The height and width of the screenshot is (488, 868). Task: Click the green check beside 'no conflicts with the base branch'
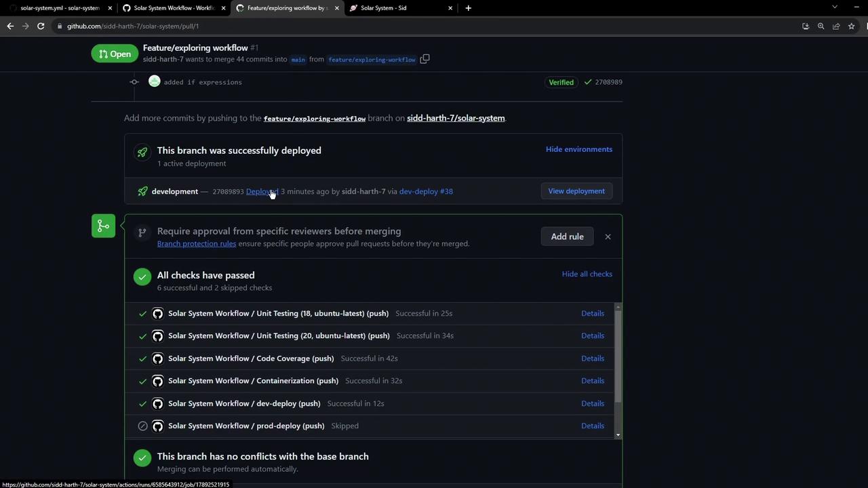pos(142,458)
